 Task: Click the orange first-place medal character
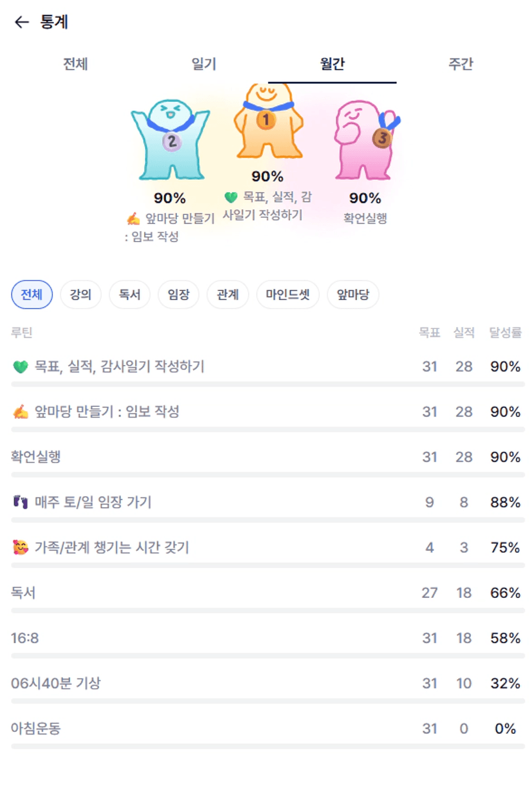pos(267,121)
